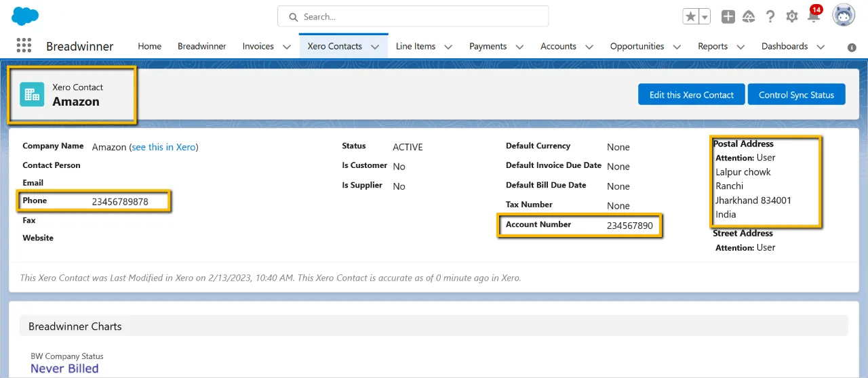Click account number 234567890
868x378 pixels.
tap(630, 226)
